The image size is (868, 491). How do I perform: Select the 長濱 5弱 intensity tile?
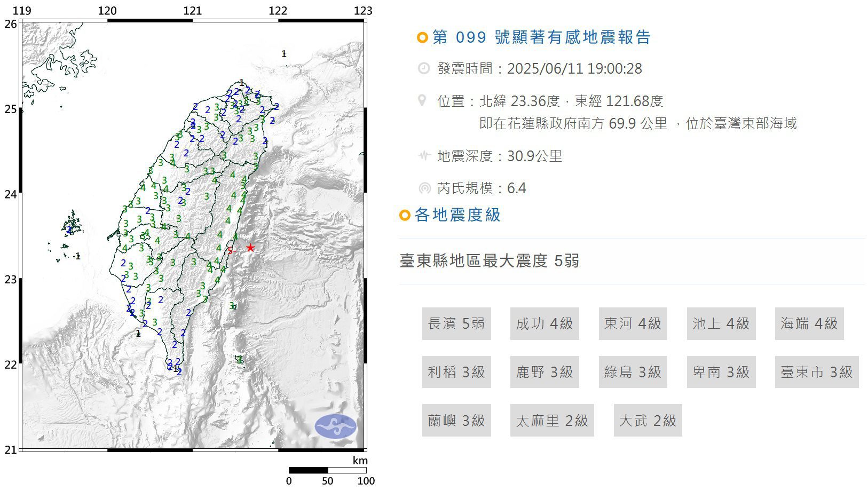[456, 323]
